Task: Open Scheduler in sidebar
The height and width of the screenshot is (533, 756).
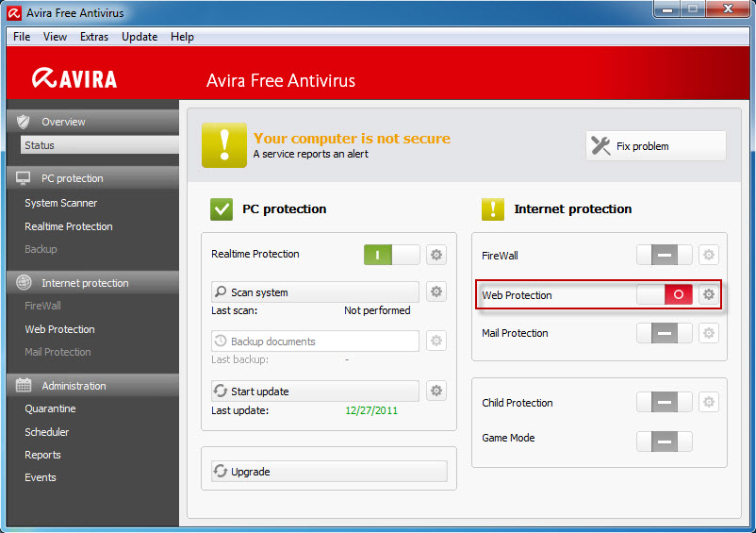Action: click(x=47, y=432)
